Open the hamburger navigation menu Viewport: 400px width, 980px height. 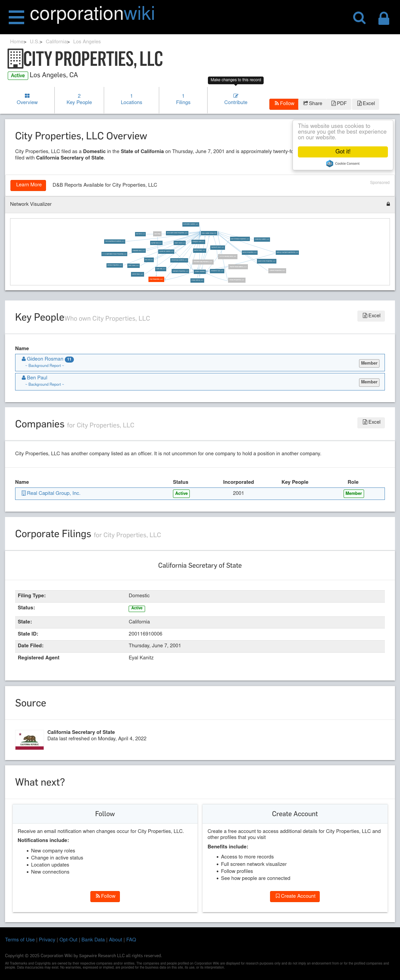coord(16,17)
